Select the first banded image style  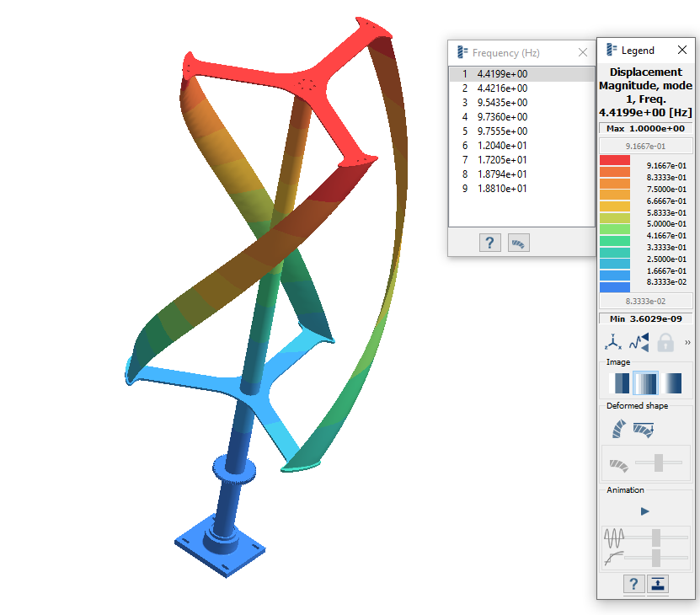(x=619, y=384)
